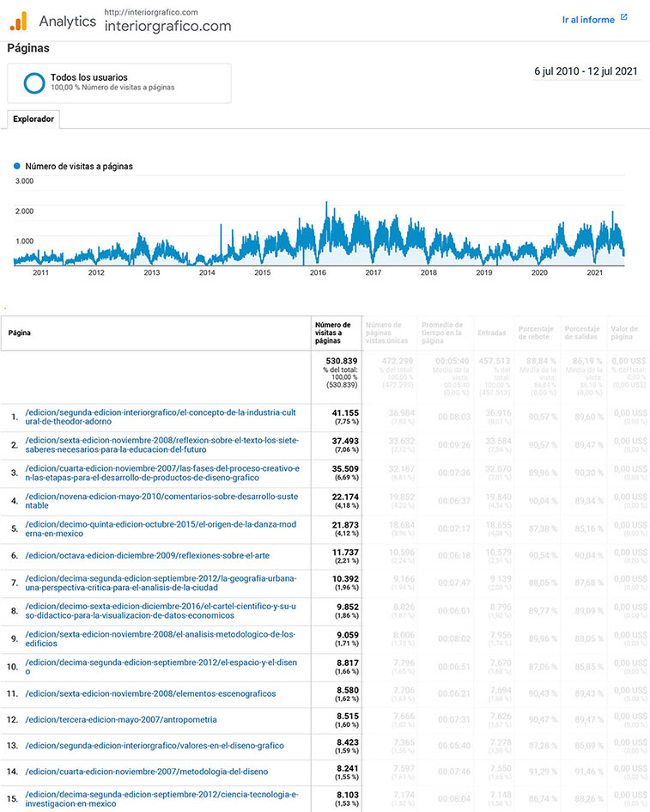The width and height of the screenshot is (650, 812).
Task: Open the valores-en-el-diseno-grafico page link
Action: pyautogui.click(x=155, y=745)
